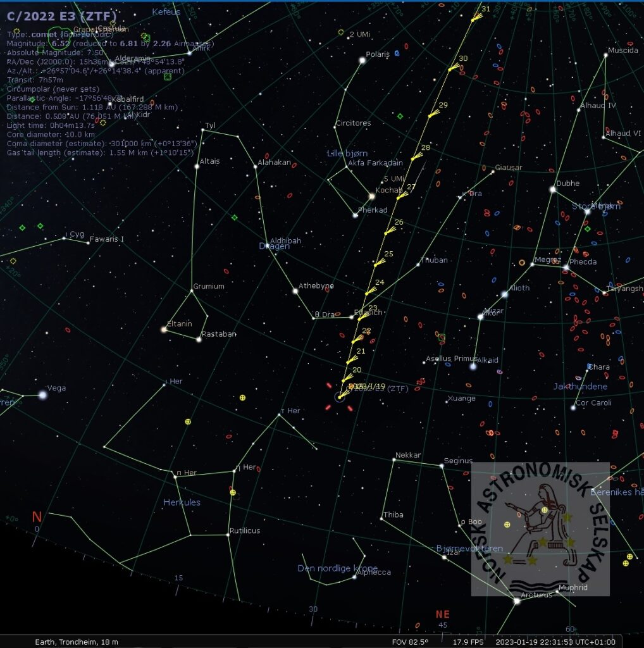
Task: Select the star Dubhe
Action: point(553,189)
